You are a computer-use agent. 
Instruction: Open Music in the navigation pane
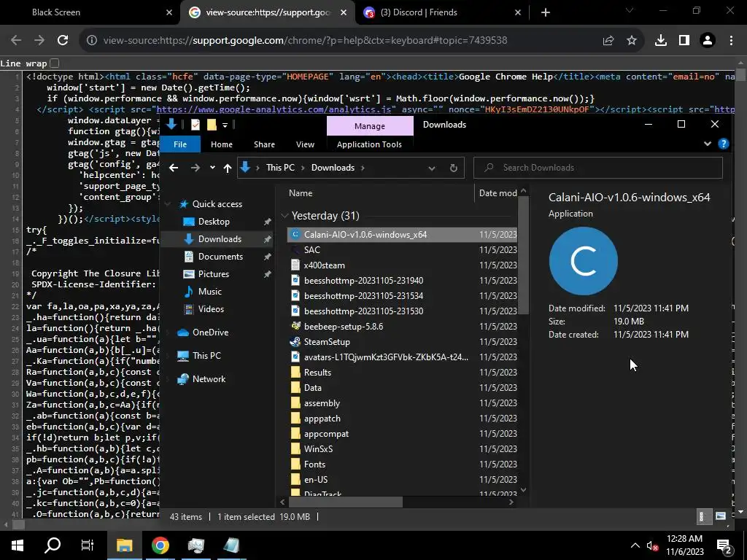209,292
